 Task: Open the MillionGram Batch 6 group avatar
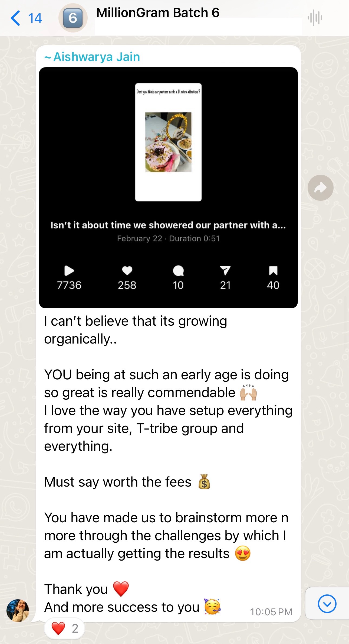tap(73, 18)
